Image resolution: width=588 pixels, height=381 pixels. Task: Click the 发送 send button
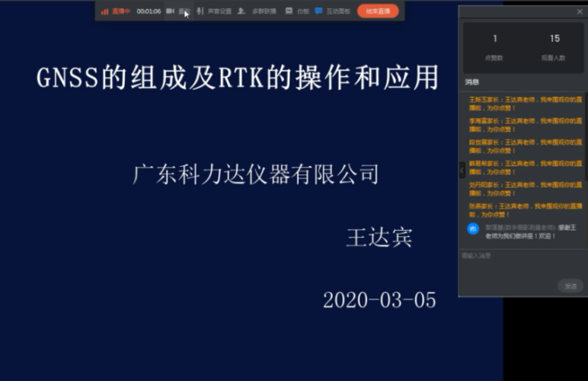(x=570, y=286)
